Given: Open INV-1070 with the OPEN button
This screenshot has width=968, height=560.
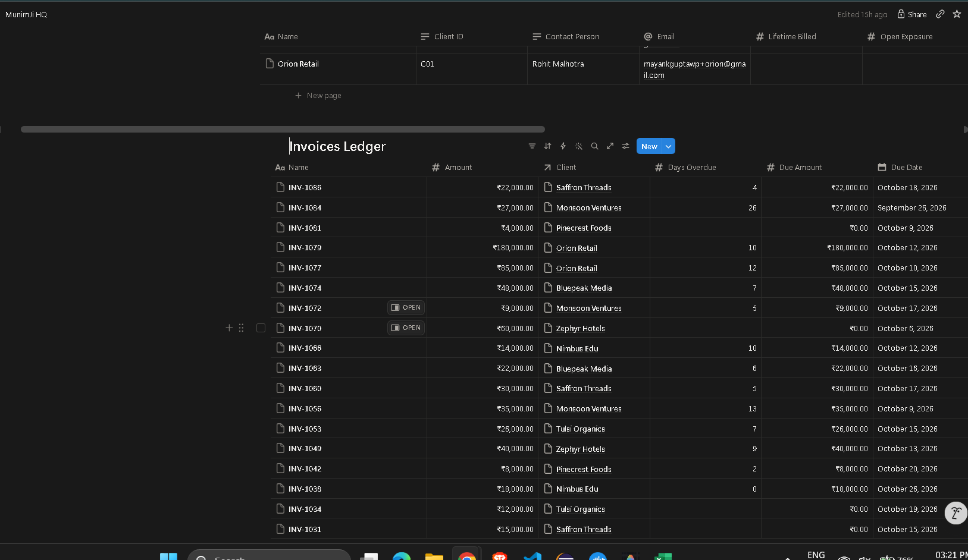Looking at the screenshot, I should 406,328.
